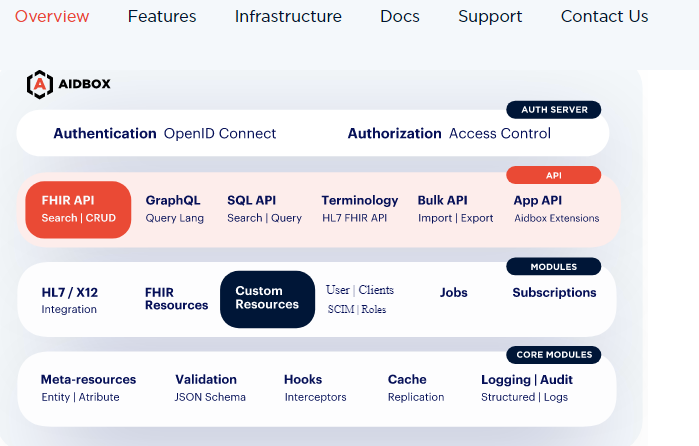Click the AUTH SERVER section badge
699x446 pixels.
(x=553, y=109)
